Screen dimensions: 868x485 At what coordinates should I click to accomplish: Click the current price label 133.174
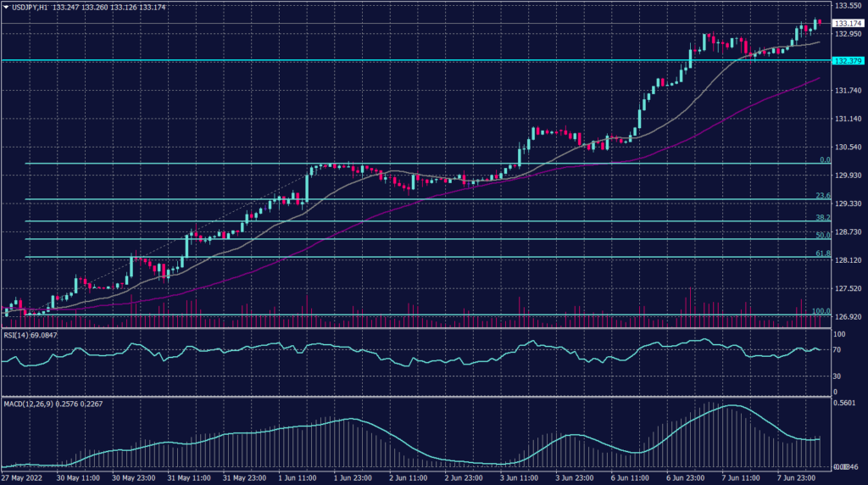point(848,22)
